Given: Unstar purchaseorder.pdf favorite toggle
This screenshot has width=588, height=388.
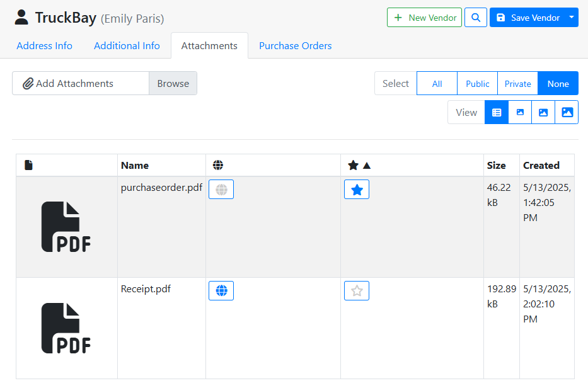Looking at the screenshot, I should (357, 190).
